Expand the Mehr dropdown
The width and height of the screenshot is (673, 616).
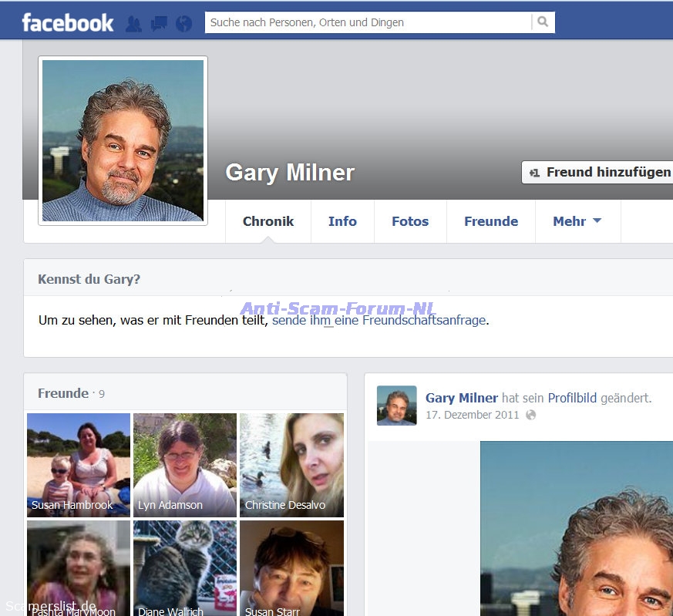tap(577, 221)
